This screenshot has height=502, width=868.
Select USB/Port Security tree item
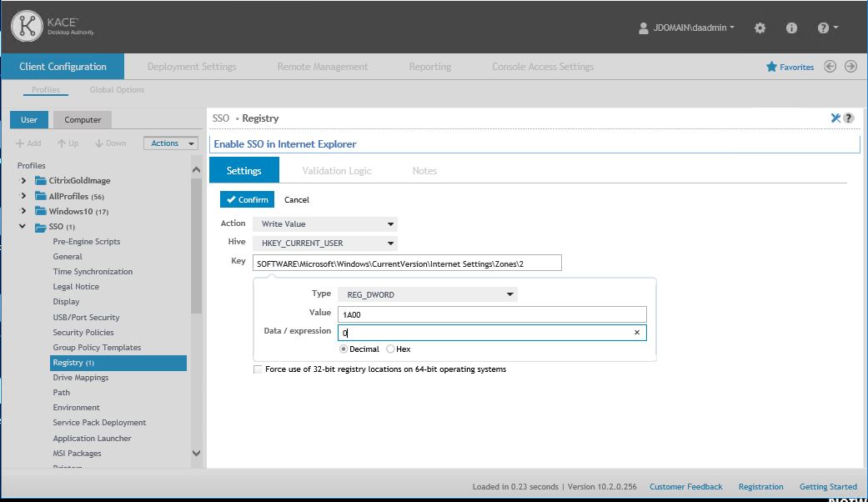click(86, 317)
